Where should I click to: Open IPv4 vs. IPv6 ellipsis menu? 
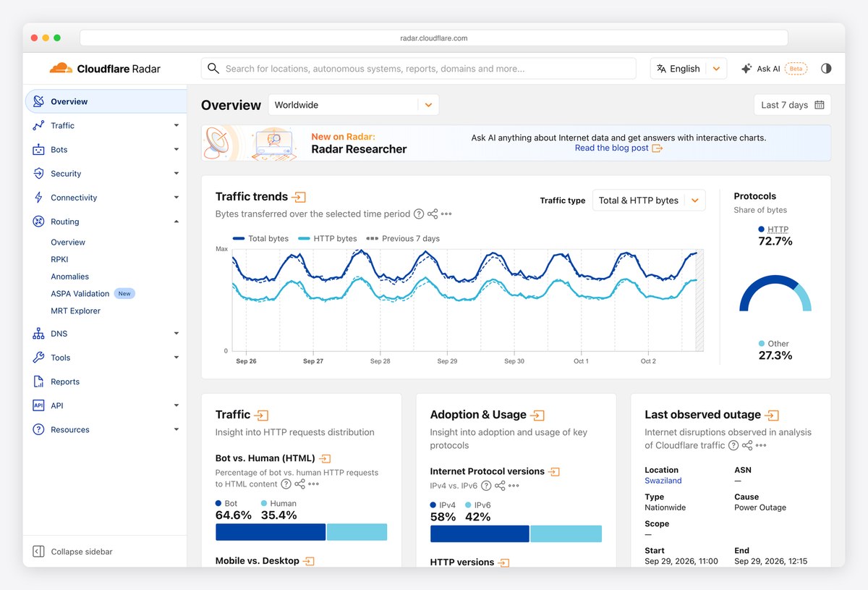coord(514,486)
